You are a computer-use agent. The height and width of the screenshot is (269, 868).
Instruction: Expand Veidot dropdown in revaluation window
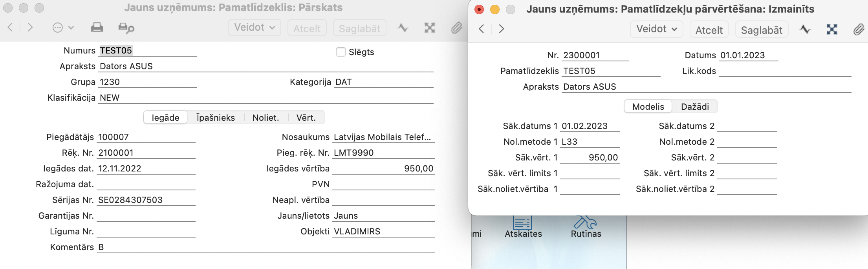656,29
